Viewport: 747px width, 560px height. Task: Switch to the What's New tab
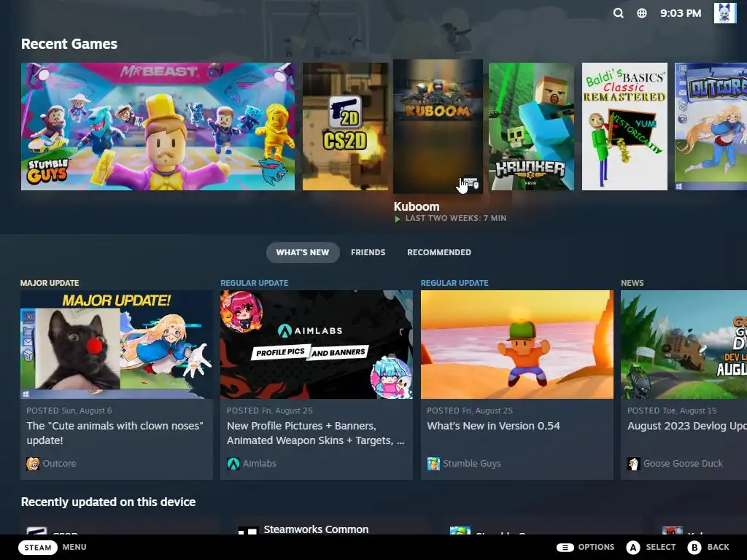coord(303,252)
